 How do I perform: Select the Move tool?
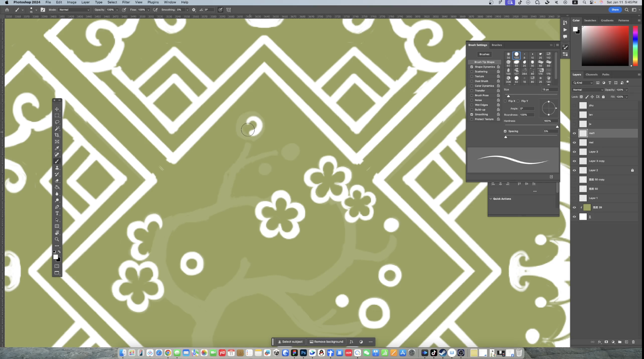pyautogui.click(x=57, y=109)
